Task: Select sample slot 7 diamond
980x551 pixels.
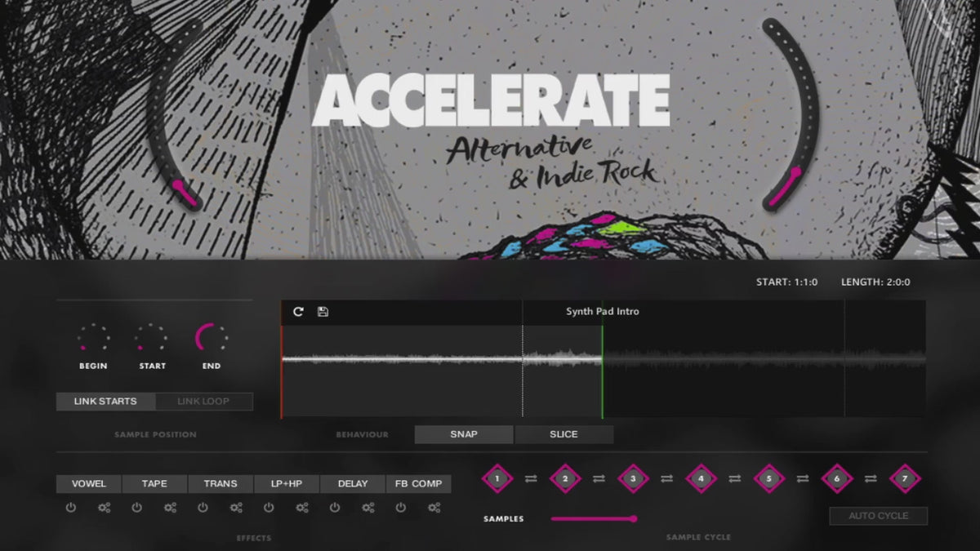Action: click(x=904, y=478)
